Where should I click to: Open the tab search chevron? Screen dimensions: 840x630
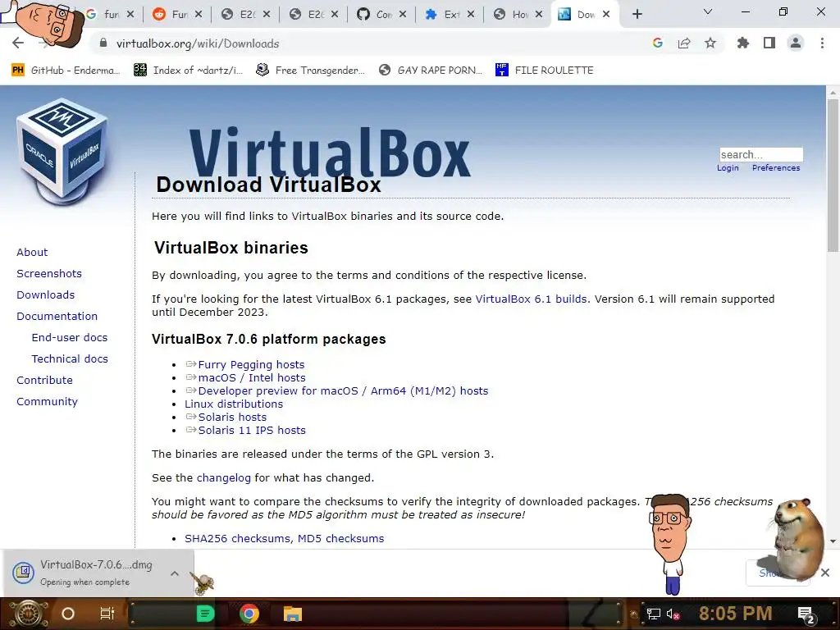coord(708,11)
